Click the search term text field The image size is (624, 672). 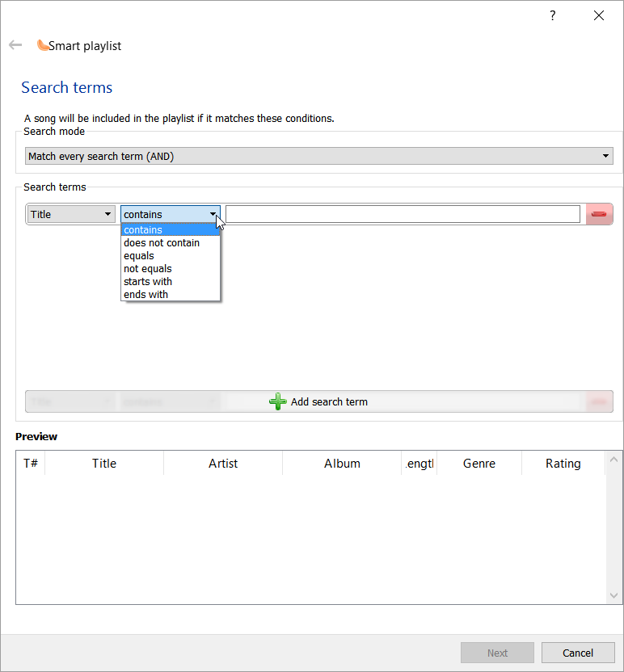click(403, 214)
